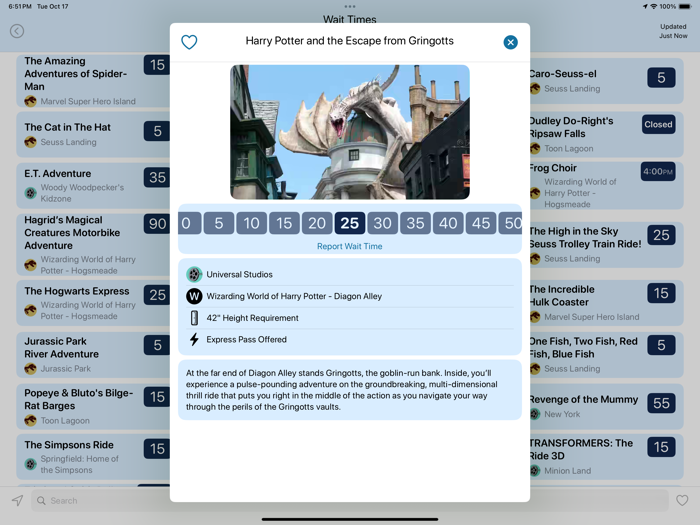Open The Cat in The Hat card
700x525 pixels.
pos(93,134)
